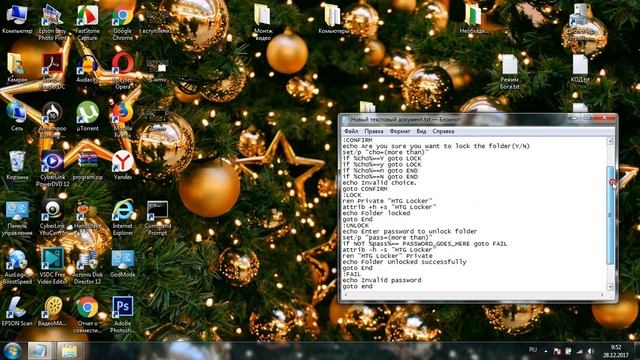
Task: Open the Command Prompt shortcut
Action: click(x=158, y=218)
